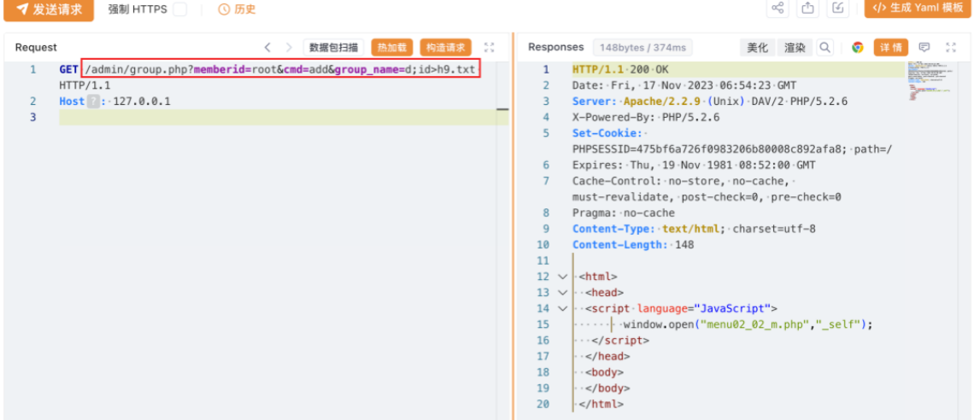
Task: Click the window.open menu02_02_m.php line
Action: (748, 324)
